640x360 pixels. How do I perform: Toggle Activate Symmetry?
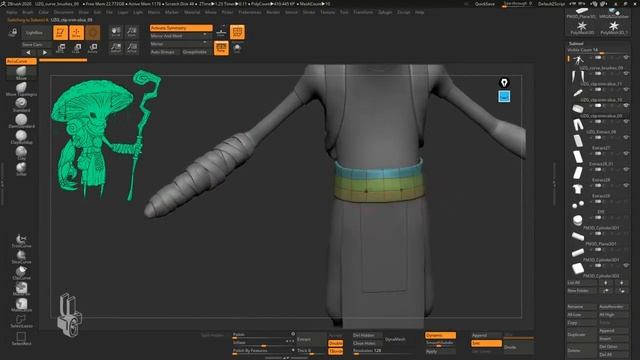tap(181, 28)
